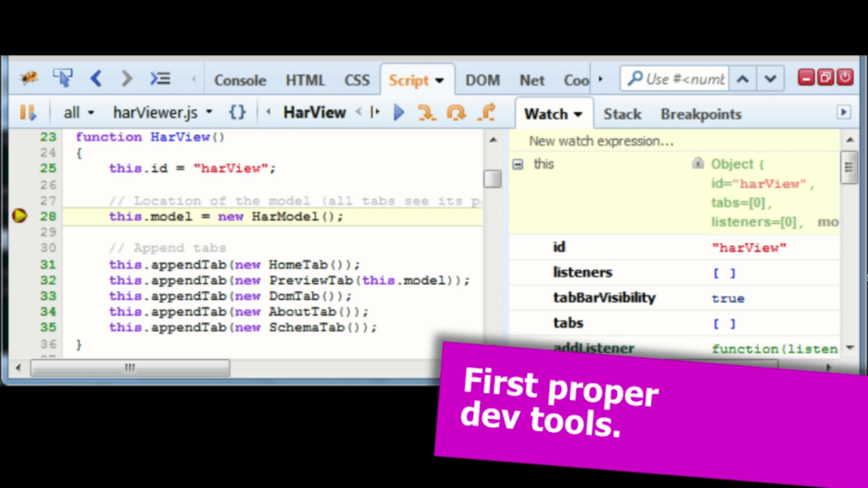Screen dimensions: 868x488
Task: Go back with the blue left arrow
Action: point(96,79)
